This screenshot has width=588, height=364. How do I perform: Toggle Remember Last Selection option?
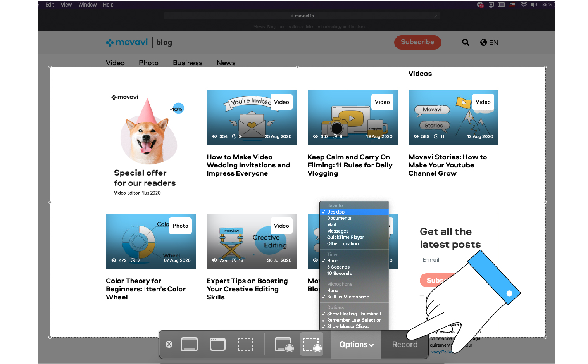(354, 320)
